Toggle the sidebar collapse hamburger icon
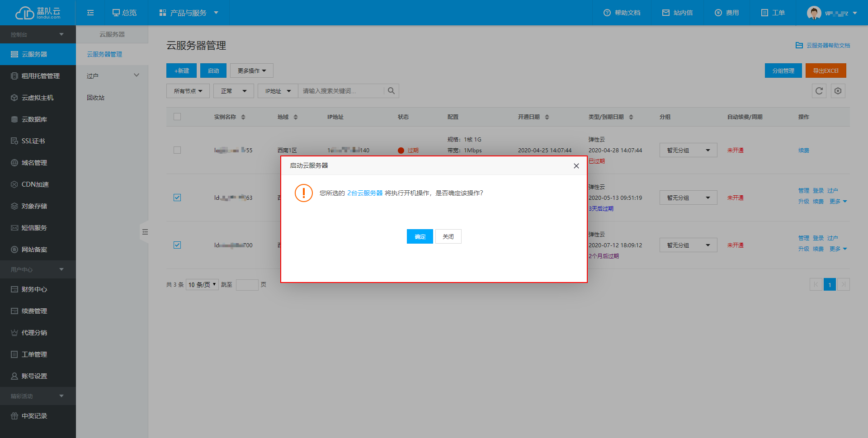 [90, 13]
